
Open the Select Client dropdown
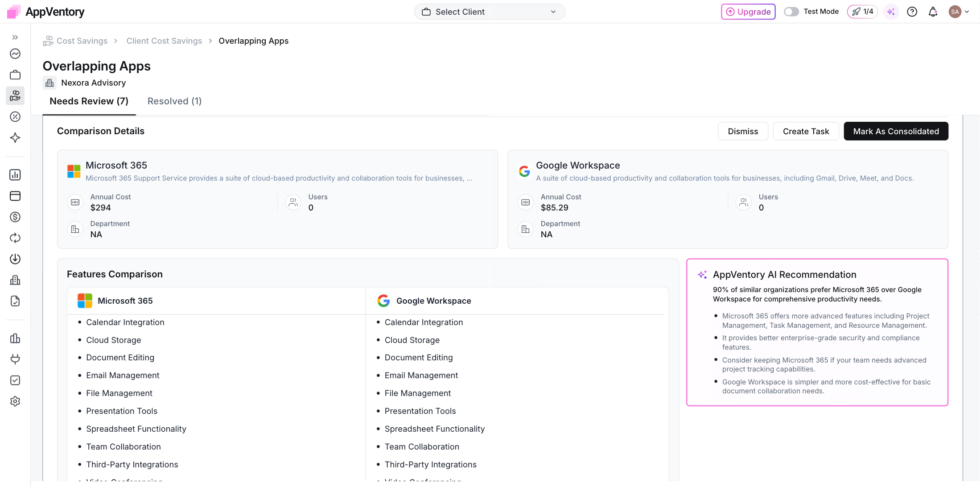tap(490, 12)
